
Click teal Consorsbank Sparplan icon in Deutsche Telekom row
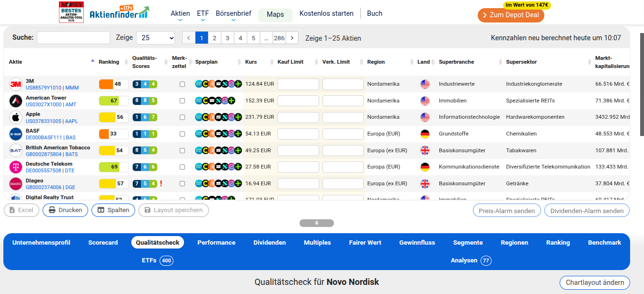pyautogui.click(x=199, y=167)
